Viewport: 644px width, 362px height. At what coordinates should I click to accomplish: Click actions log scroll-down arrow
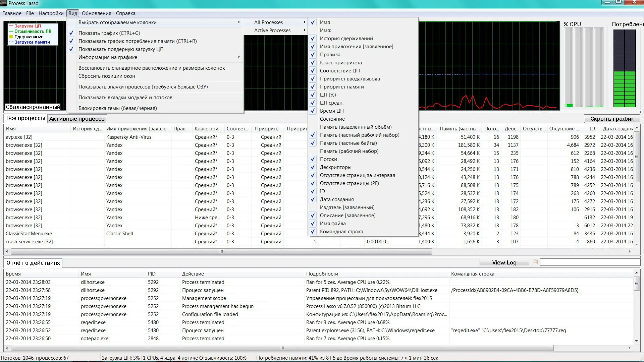pyautogui.click(x=636, y=341)
